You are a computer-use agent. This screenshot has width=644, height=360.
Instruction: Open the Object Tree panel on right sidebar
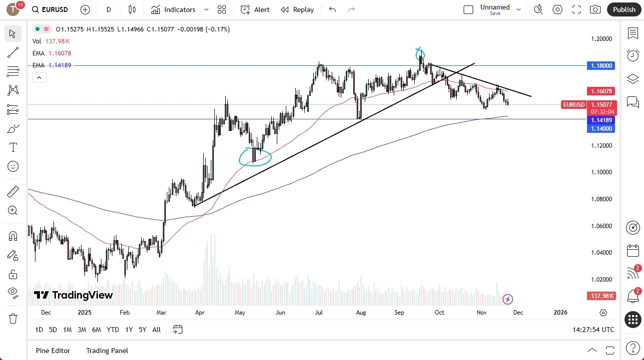(633, 78)
